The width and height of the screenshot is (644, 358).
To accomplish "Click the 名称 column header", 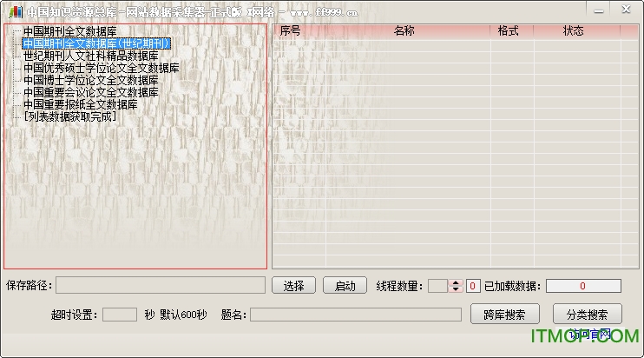I will [x=408, y=31].
